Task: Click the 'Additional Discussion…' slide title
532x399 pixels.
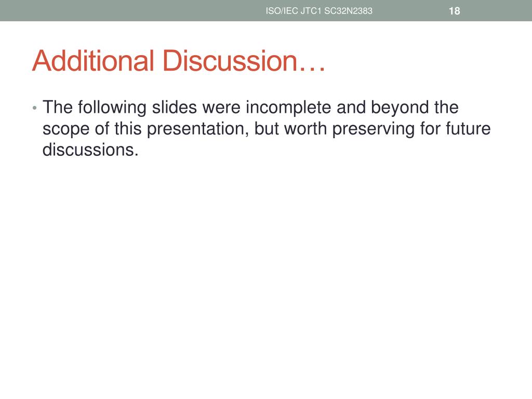Action: pos(179,61)
